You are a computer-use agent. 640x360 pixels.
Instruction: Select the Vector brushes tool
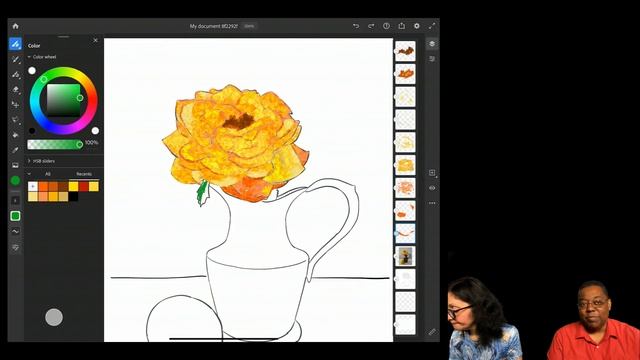[x=16, y=74]
